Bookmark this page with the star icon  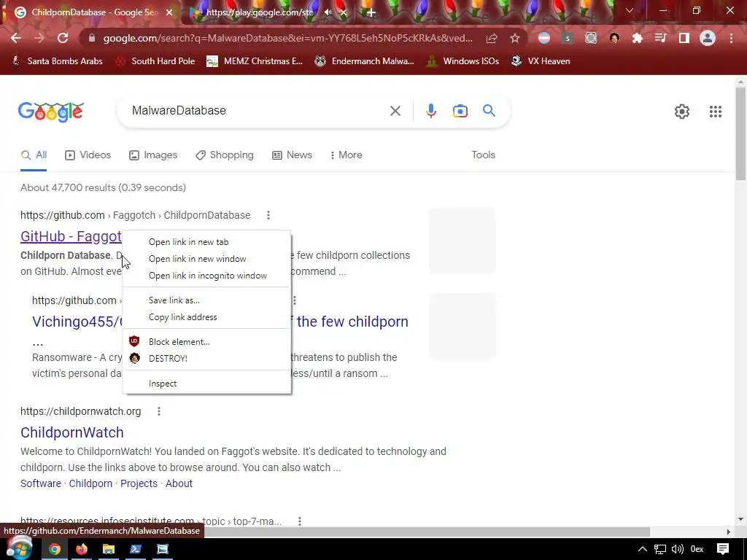[514, 38]
